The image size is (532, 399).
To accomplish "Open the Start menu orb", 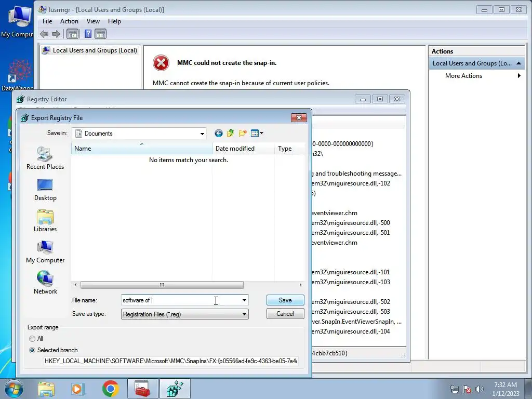I will tap(14, 389).
